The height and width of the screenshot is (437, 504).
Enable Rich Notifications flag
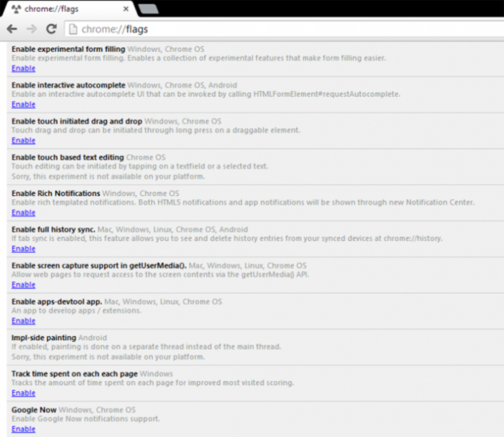[x=24, y=212]
